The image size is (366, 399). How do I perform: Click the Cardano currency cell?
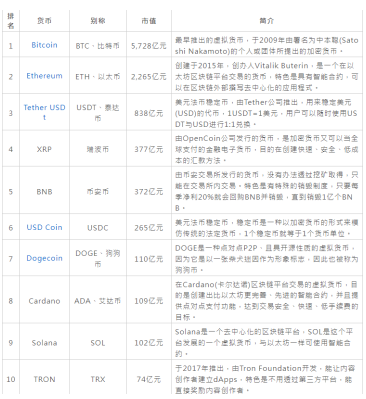pyautogui.click(x=44, y=301)
